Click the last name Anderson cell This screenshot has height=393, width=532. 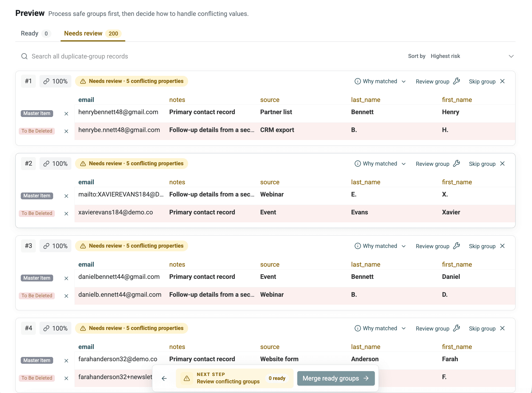(365, 359)
